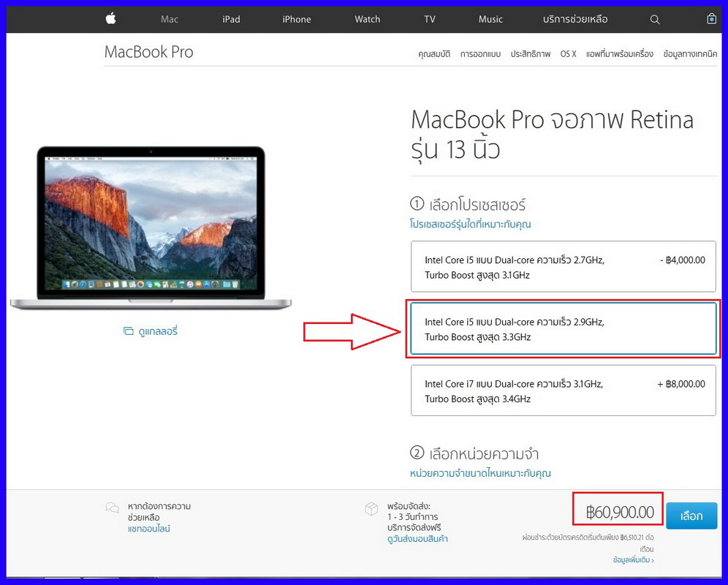728x585 pixels.
Task: Click the shipping box icon
Action: tap(371, 509)
